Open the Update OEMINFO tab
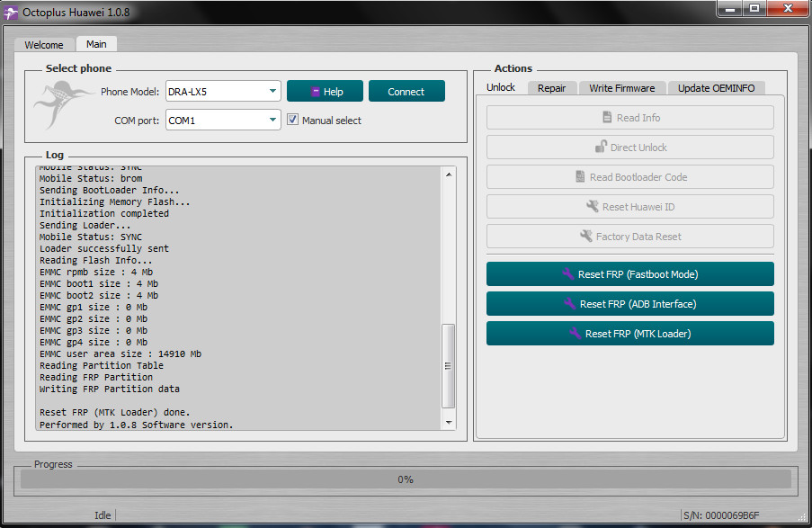 pyautogui.click(x=716, y=88)
